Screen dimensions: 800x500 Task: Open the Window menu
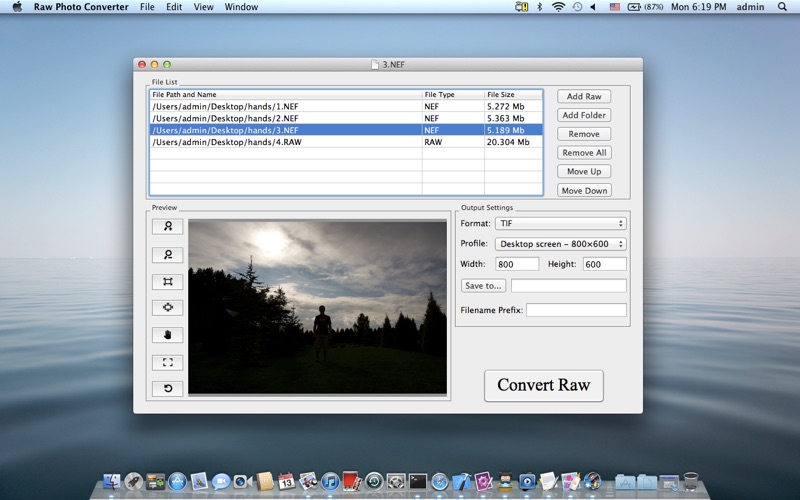pyautogui.click(x=241, y=7)
